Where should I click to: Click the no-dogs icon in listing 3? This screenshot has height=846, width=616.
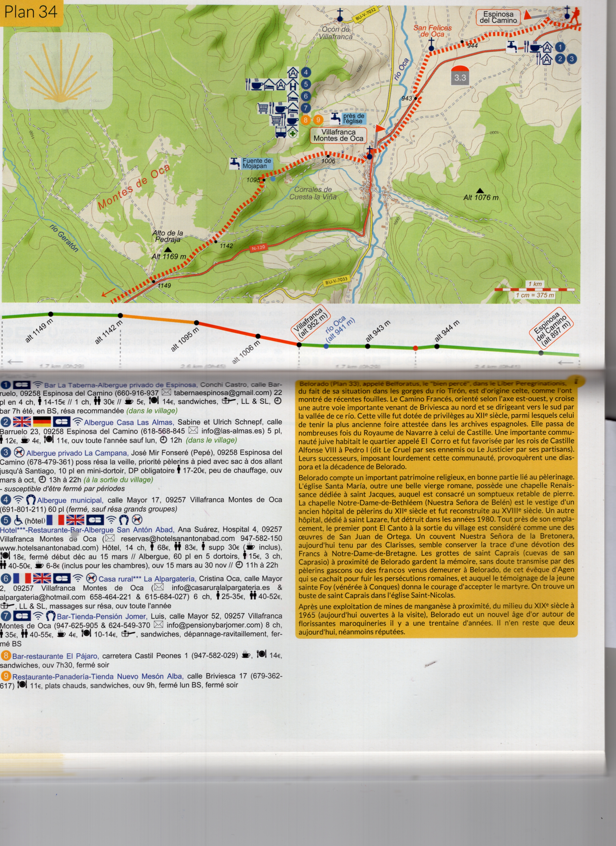point(19,453)
